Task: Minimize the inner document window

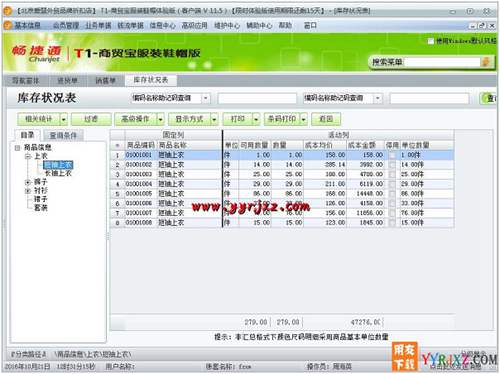Action: point(473,26)
